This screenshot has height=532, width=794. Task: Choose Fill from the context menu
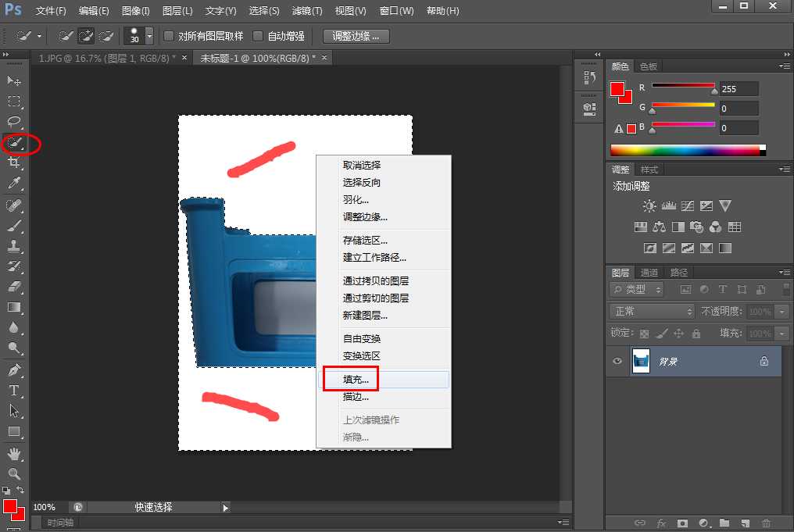[x=384, y=380]
